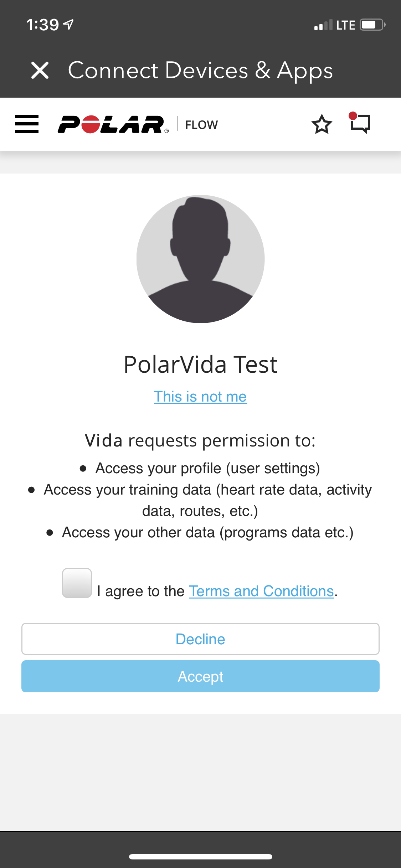The height and width of the screenshot is (868, 401).
Task: Tap the cellular signal bars icon
Action: tap(323, 25)
